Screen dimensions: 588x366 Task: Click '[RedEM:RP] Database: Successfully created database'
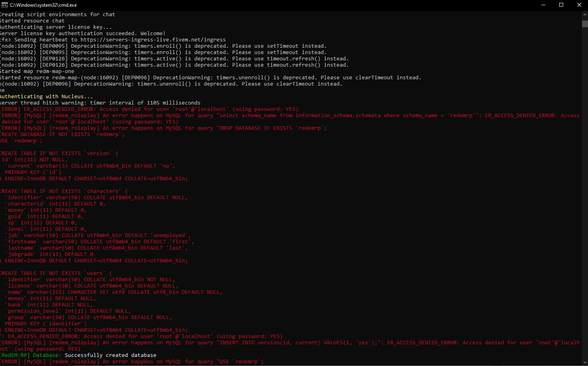[x=78, y=355]
